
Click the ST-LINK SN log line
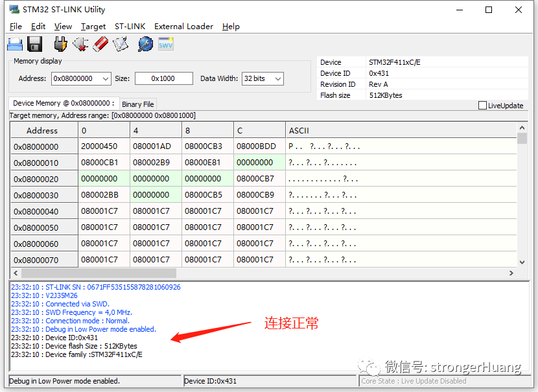pos(96,287)
